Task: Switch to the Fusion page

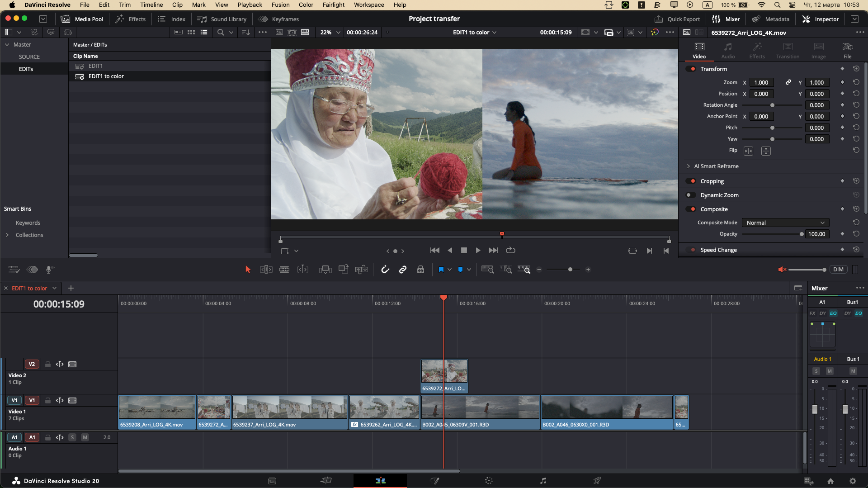Action: 435,481
